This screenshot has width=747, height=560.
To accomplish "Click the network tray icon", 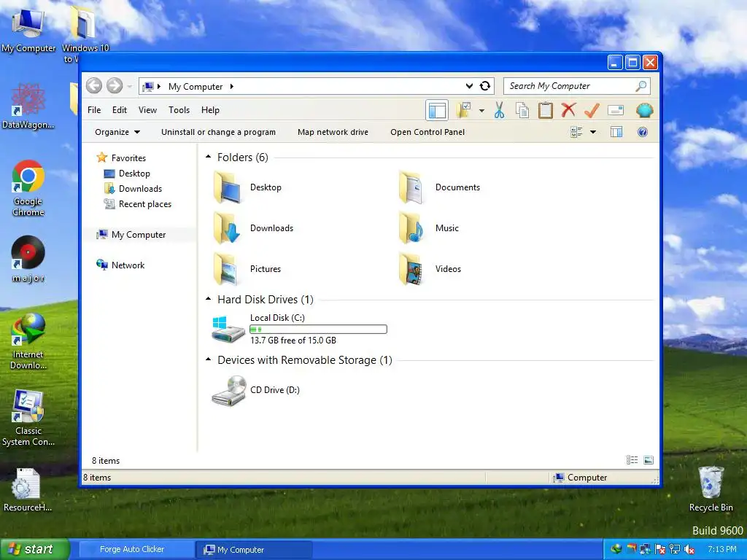I will point(675,550).
